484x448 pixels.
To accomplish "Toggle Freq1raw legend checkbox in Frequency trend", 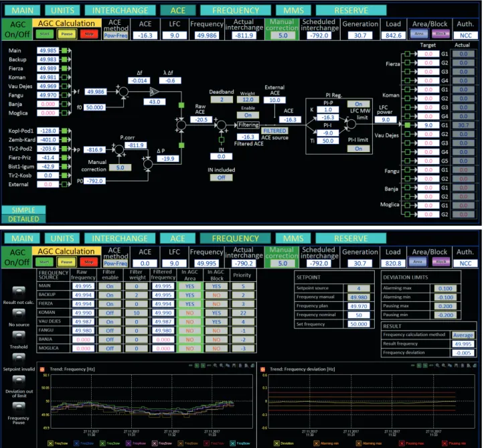I will click(50, 443).
